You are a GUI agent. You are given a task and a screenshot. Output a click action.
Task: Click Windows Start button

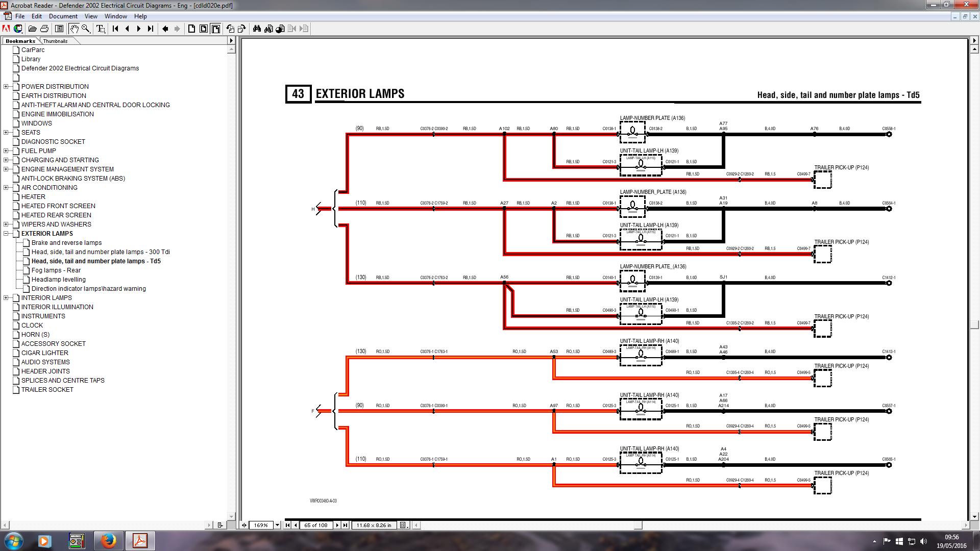pos(13,541)
